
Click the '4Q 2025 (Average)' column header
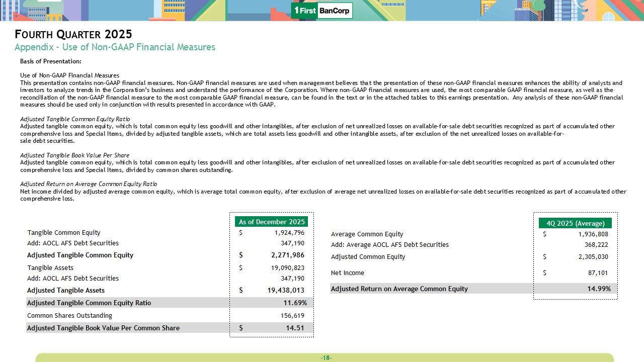tap(575, 223)
